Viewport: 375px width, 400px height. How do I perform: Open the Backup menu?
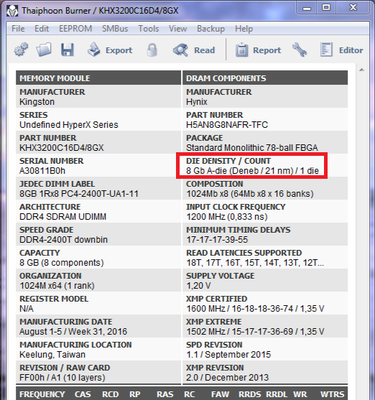pyautogui.click(x=211, y=29)
